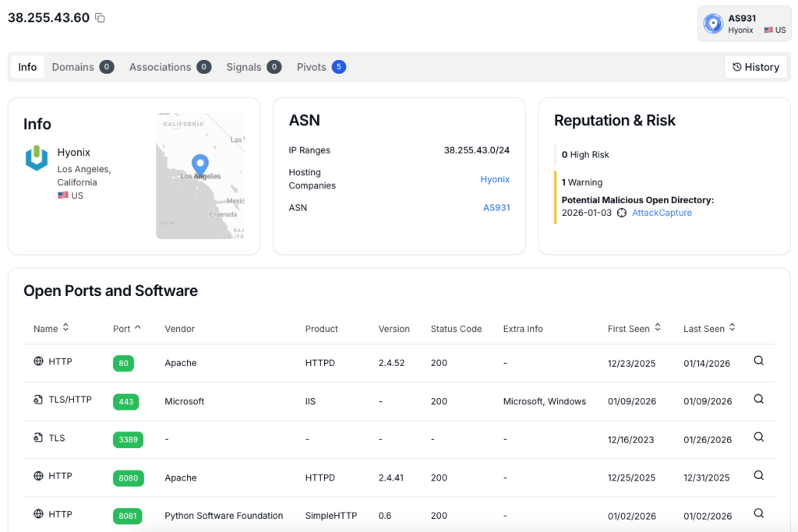Click the map location pin on Los Angeles
The image size is (798, 532).
click(200, 164)
